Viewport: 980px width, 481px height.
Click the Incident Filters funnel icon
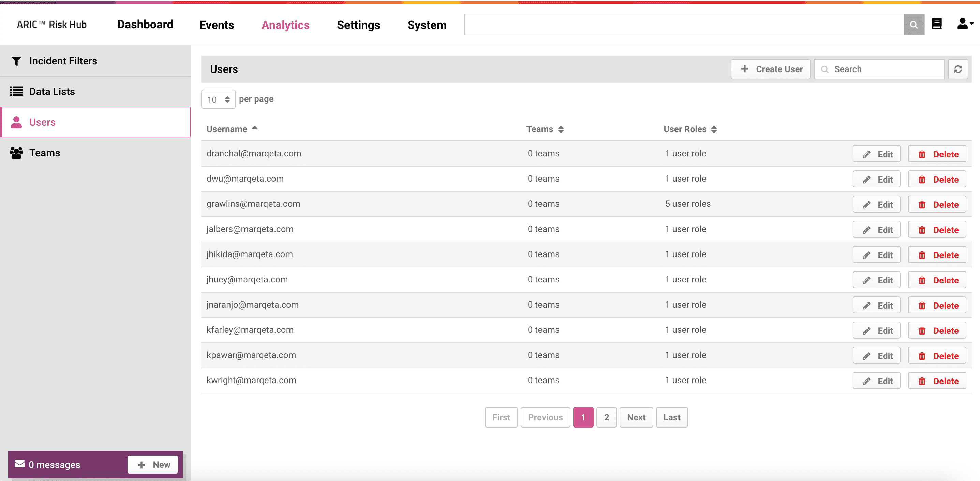click(16, 61)
